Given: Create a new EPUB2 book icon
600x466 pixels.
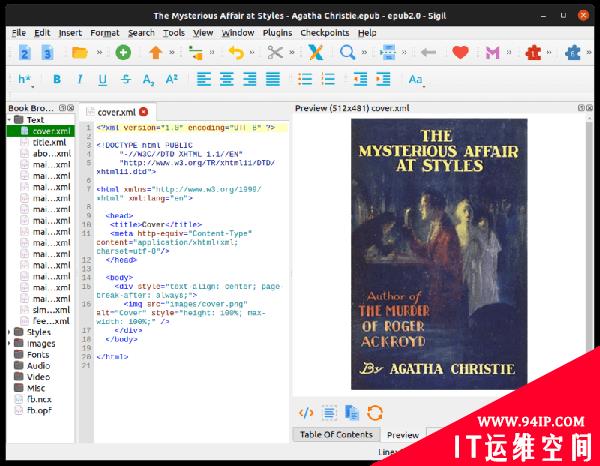Looking at the screenshot, I should [x=24, y=53].
